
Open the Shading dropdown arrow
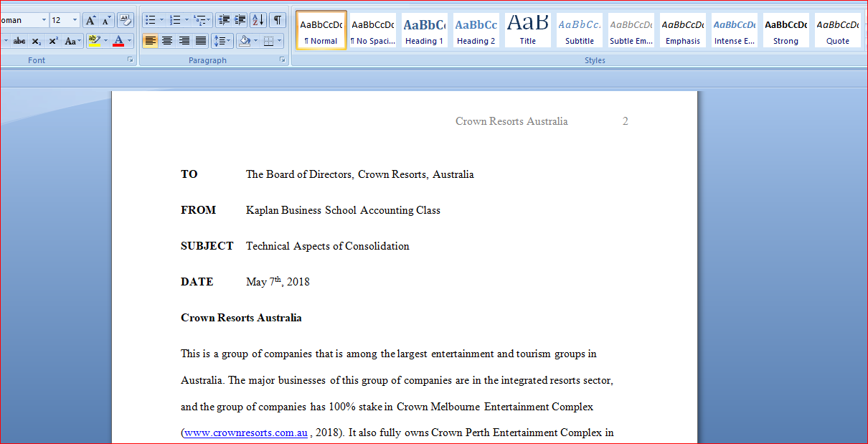point(256,41)
